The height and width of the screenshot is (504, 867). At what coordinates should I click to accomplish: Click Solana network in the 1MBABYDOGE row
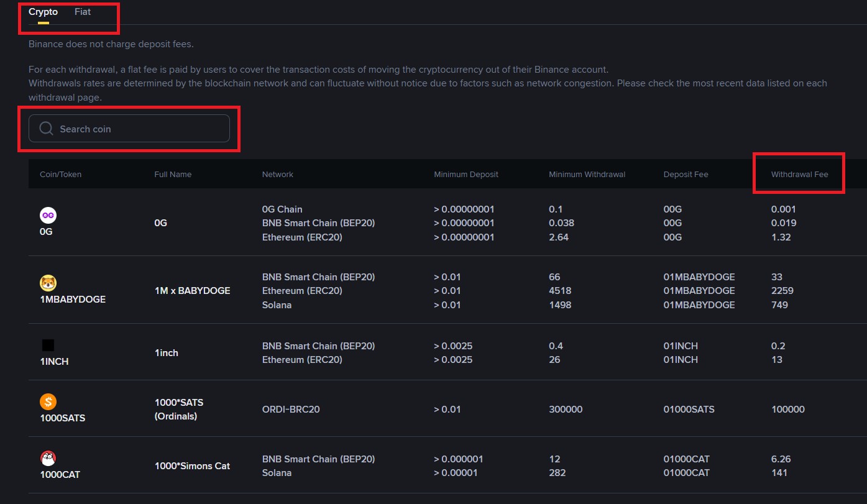point(277,305)
